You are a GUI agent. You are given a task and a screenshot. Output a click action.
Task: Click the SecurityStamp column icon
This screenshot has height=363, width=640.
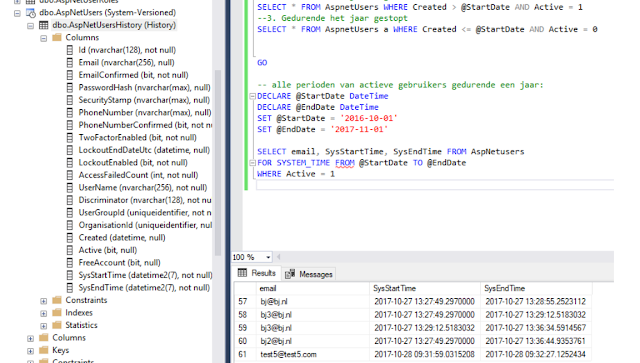point(70,100)
